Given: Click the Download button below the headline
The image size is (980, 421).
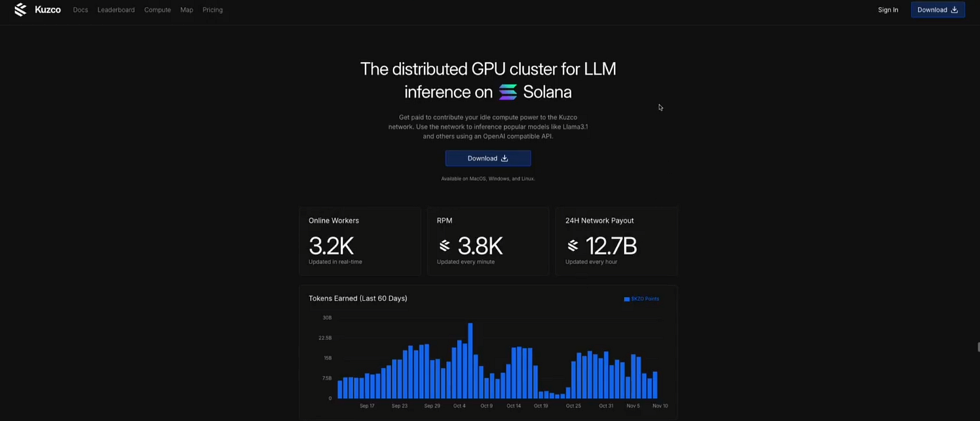Looking at the screenshot, I should click(488, 158).
